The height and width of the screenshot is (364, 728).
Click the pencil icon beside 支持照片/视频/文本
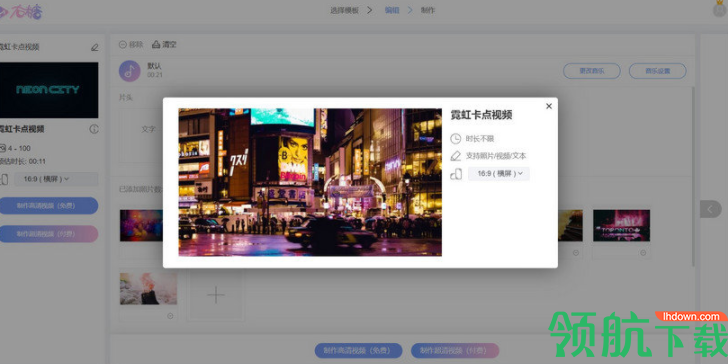coord(456,156)
